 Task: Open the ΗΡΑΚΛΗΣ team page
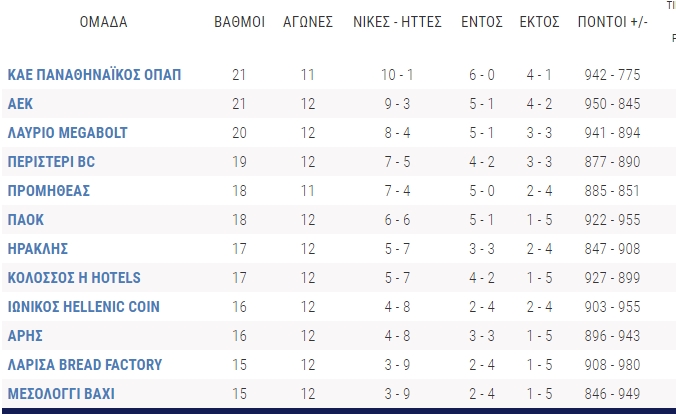click(x=38, y=248)
